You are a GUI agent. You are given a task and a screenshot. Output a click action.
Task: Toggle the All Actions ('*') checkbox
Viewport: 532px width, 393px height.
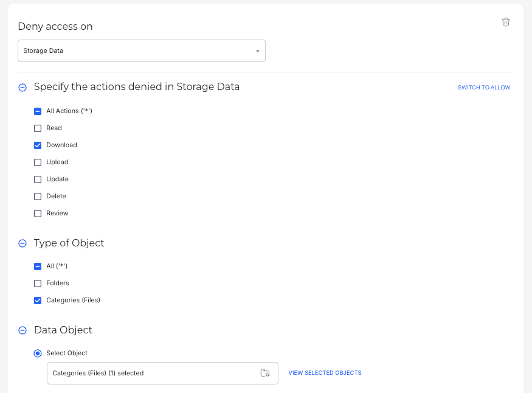pos(38,111)
